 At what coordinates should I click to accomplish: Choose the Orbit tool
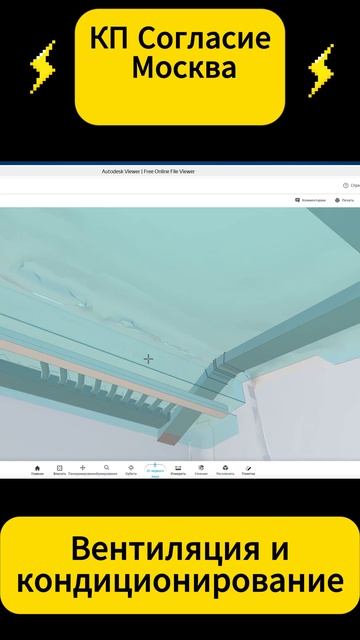click(x=131, y=470)
